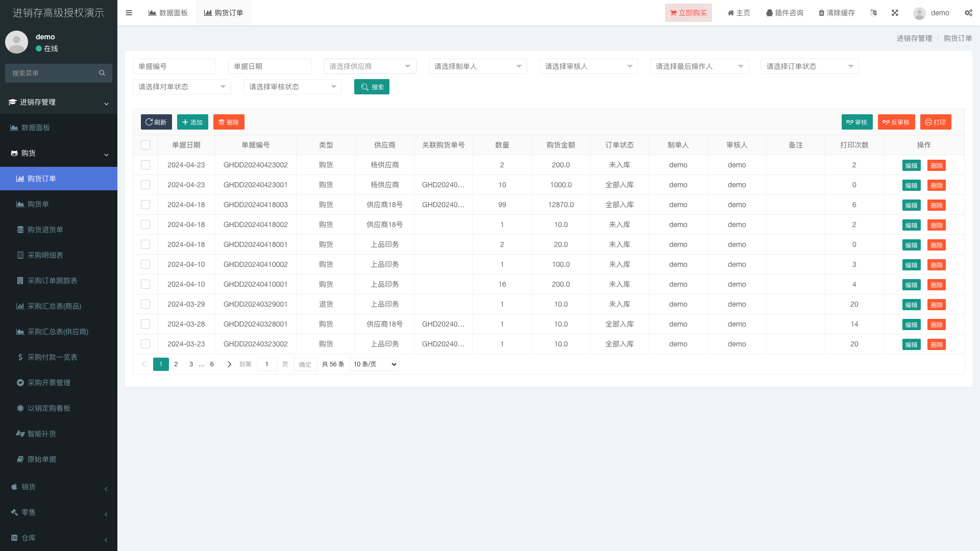Toggle the sidebar hamburger menu icon
This screenshot has width=980, height=551.
click(129, 13)
